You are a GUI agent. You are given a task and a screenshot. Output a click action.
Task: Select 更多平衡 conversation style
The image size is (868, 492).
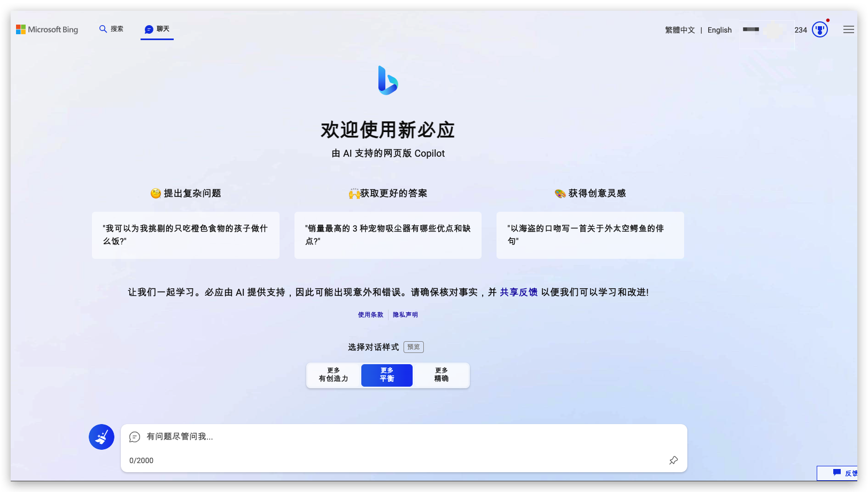(387, 375)
